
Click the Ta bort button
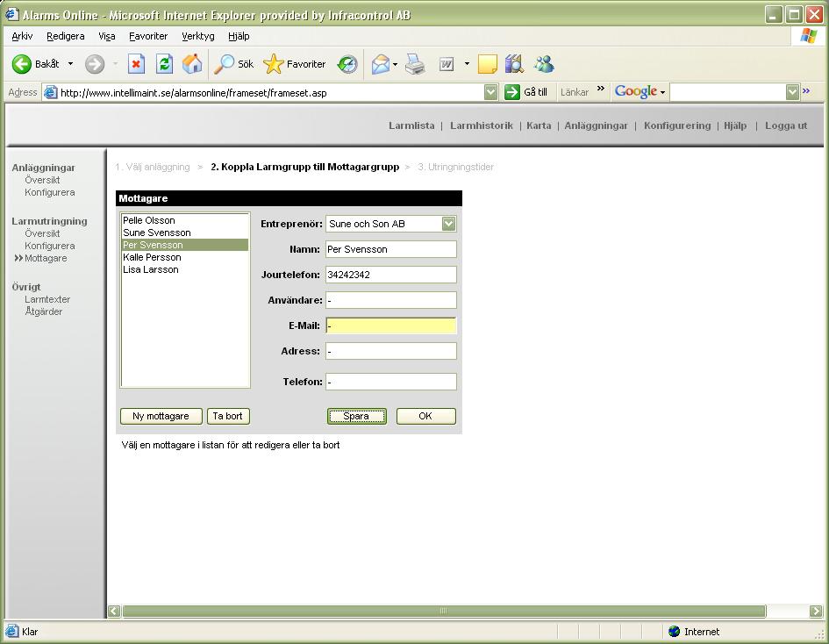pyautogui.click(x=228, y=416)
